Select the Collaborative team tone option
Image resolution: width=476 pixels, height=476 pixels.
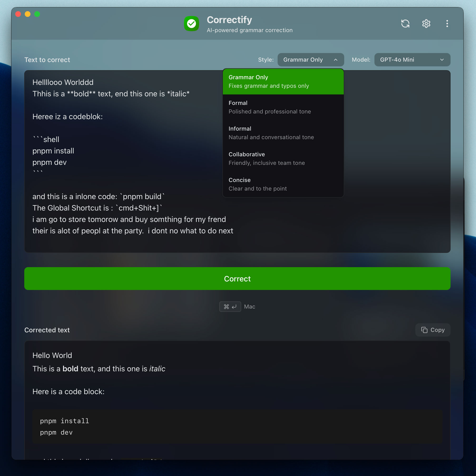(x=283, y=158)
